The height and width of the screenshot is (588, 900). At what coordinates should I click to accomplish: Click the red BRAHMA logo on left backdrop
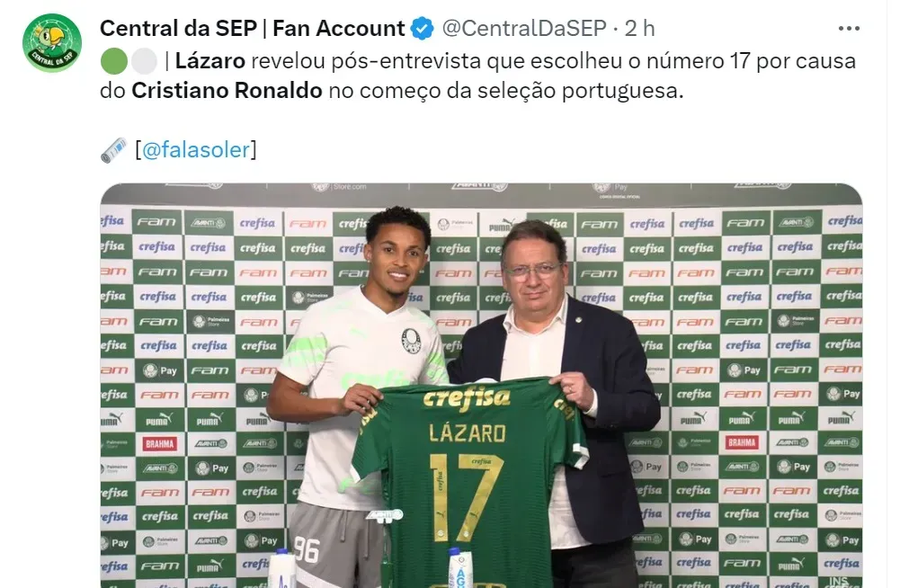[x=159, y=444]
